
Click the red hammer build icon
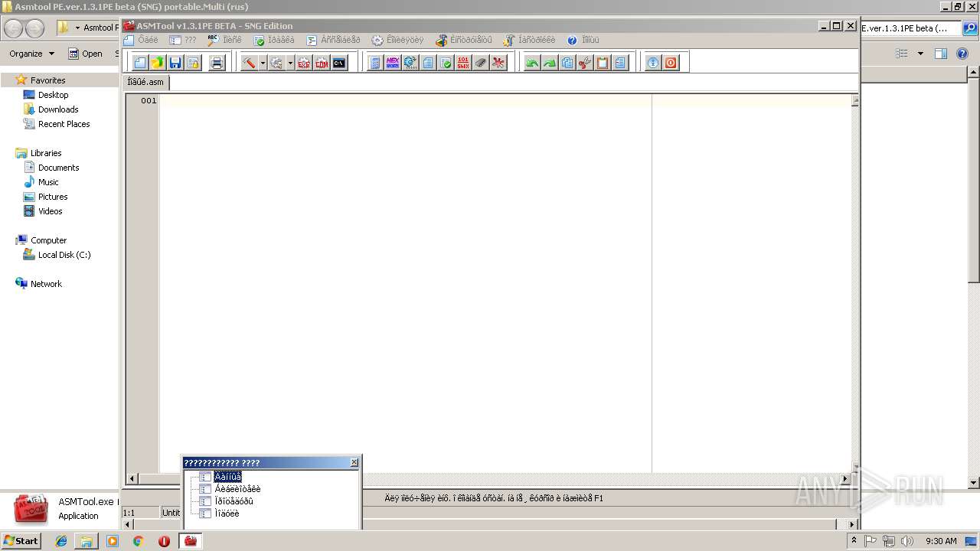(249, 63)
